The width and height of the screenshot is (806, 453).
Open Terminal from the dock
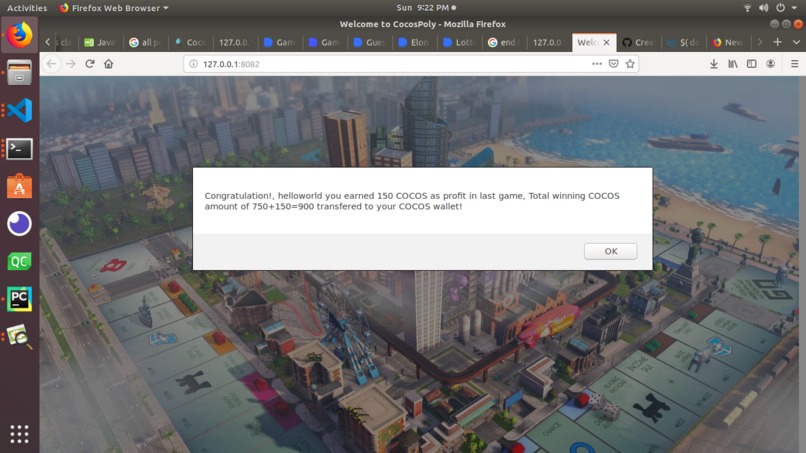[x=20, y=148]
